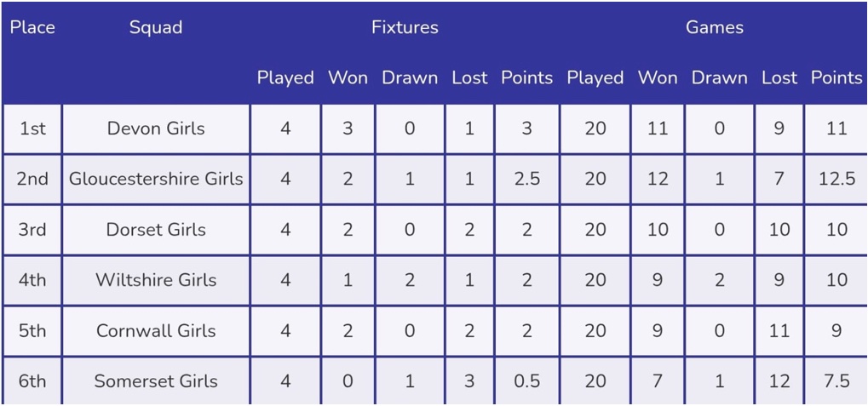This screenshot has height=406, width=868.
Task: Select the Games group header
Action: (x=715, y=27)
